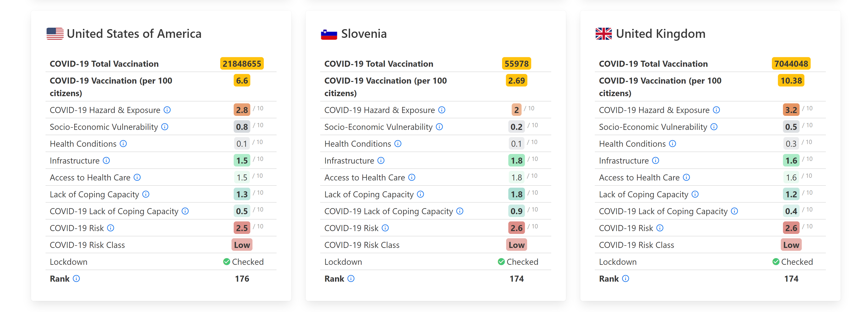Image resolution: width=868 pixels, height=312 pixels.
Task: Click info icon beside USA Hazard & Exposure
Action: [167, 110]
